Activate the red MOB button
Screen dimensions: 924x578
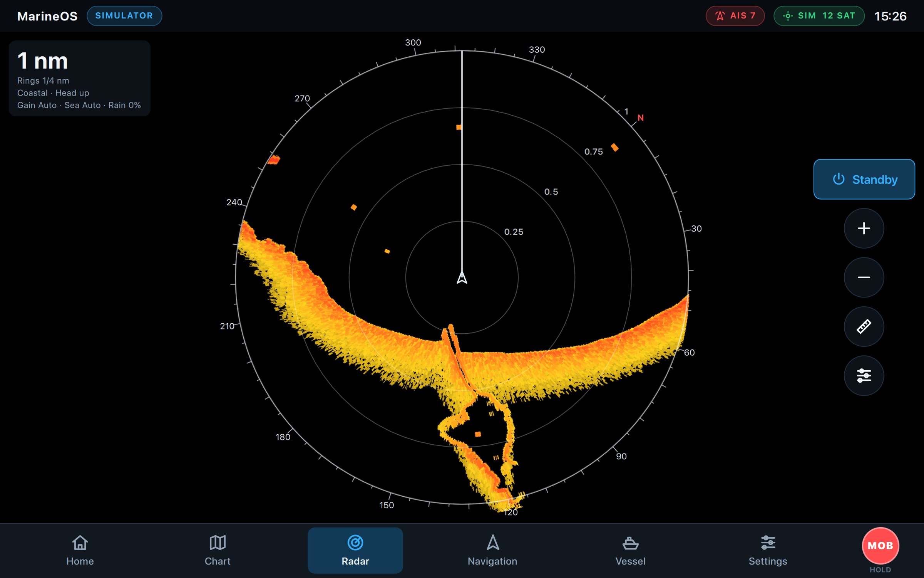tap(880, 546)
